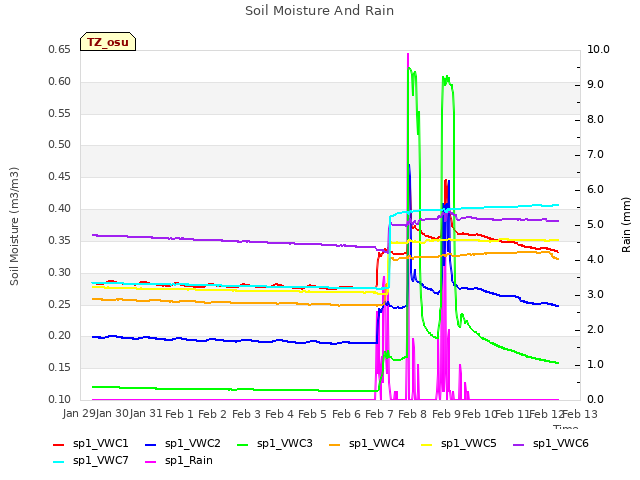Click the 0.10 left axis value
The width and height of the screenshot is (640, 480).
point(60,399)
